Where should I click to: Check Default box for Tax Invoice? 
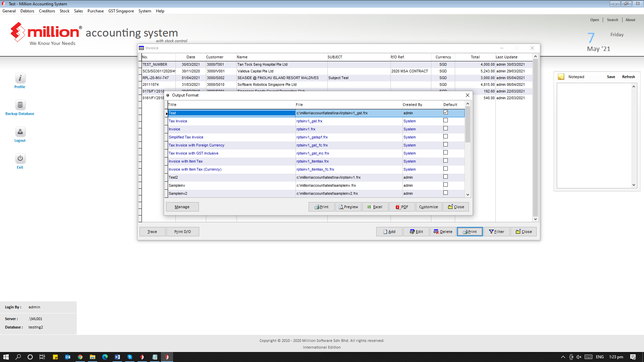click(445, 120)
